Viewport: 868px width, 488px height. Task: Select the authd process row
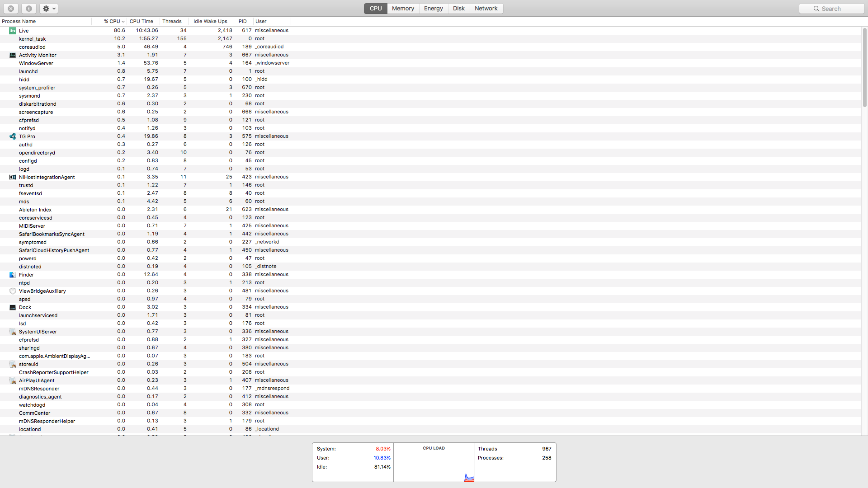(x=430, y=145)
